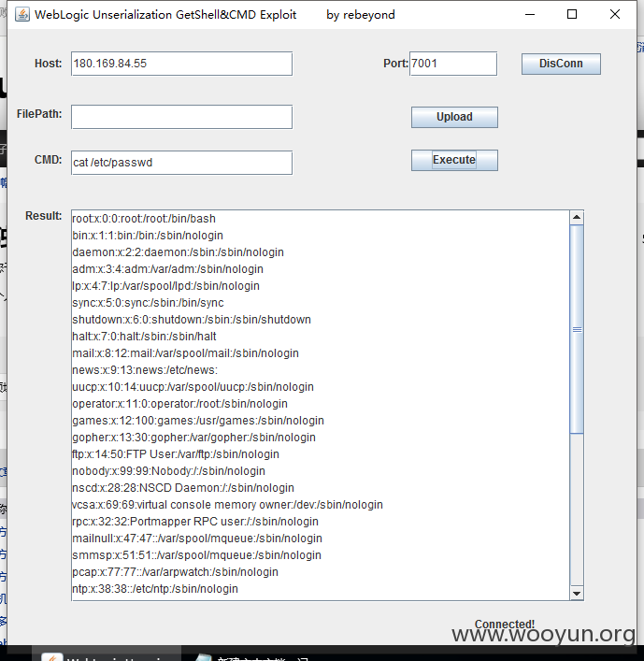Click the "FilePath:" label

[39, 114]
